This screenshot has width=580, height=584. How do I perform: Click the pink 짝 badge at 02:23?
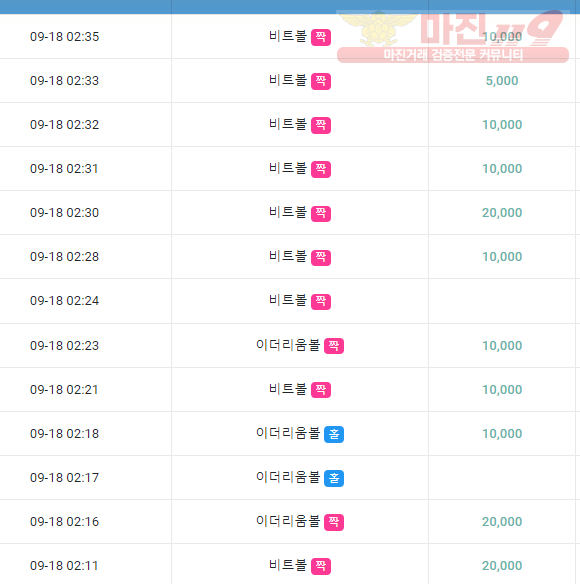334,346
